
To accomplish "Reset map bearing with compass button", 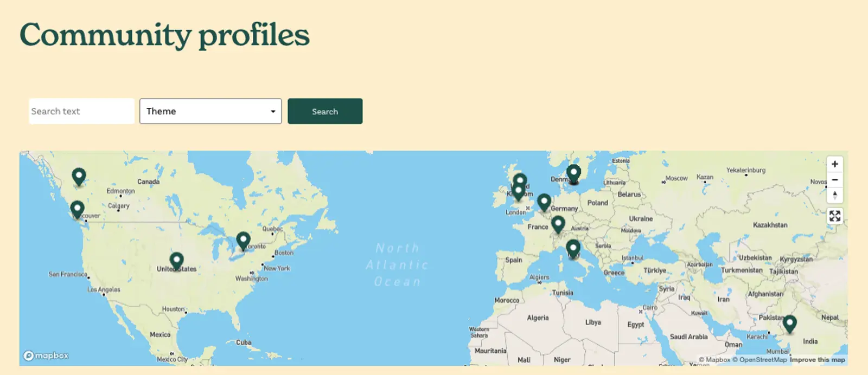I will click(834, 195).
